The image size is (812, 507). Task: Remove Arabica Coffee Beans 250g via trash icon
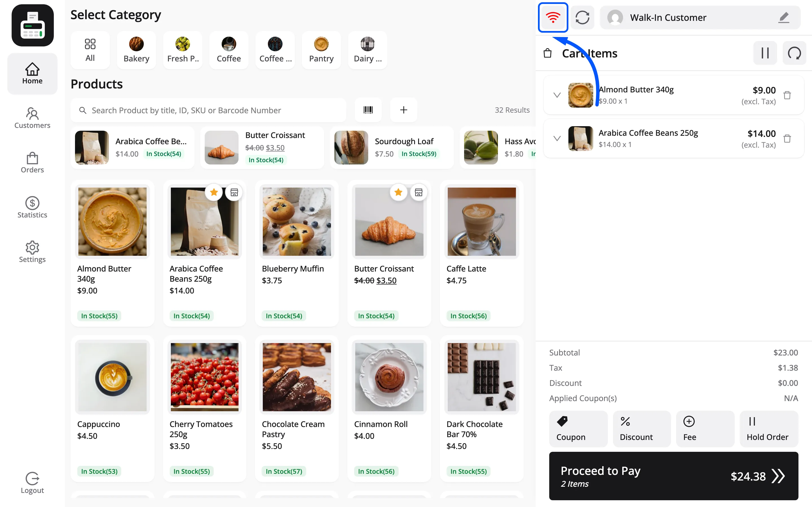click(787, 139)
